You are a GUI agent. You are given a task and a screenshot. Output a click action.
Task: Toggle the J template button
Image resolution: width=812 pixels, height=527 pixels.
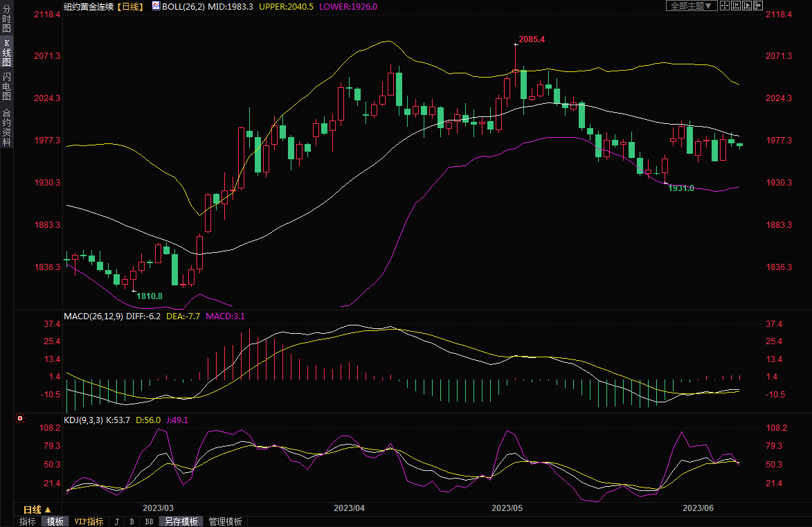click(116, 521)
